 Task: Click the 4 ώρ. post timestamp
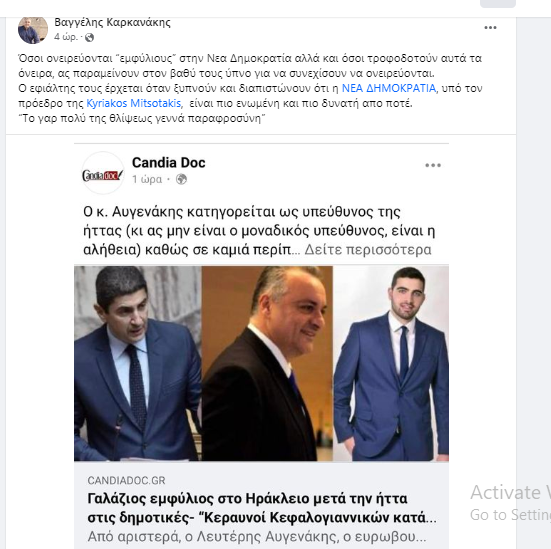tap(66, 37)
